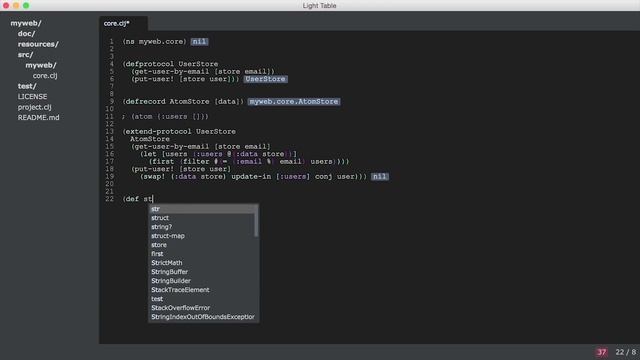
Task: Pick test from the completion list
Action: coord(203,299)
